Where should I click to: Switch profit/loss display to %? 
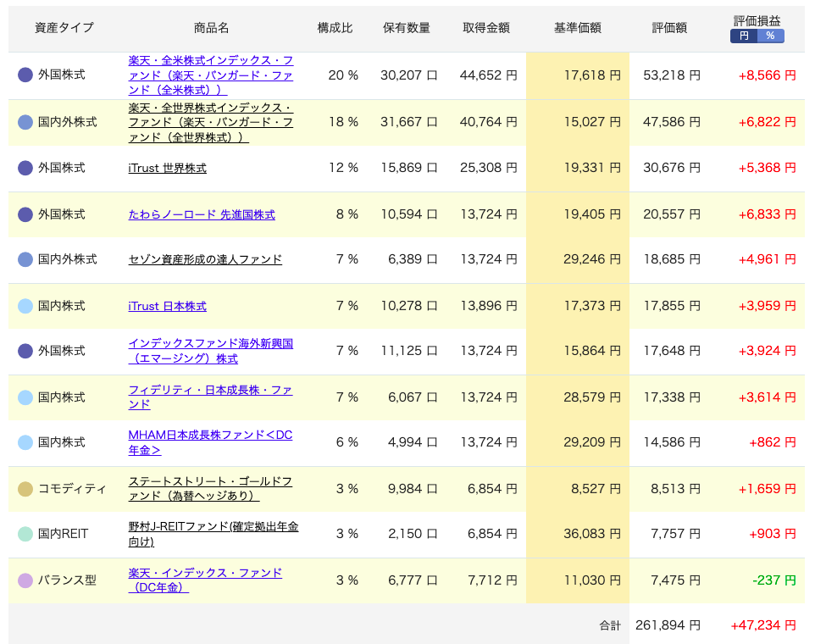tap(770, 36)
